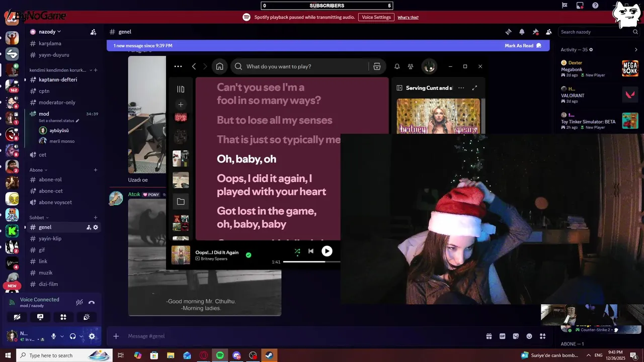644x362 pixels.
Task: Open apps launcher in message bar
Action: click(542, 336)
